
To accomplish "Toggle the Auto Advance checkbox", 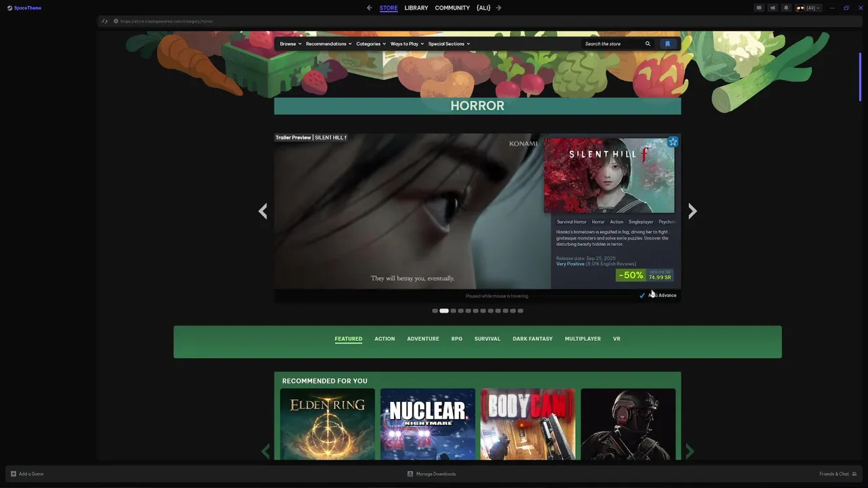I will (x=642, y=296).
